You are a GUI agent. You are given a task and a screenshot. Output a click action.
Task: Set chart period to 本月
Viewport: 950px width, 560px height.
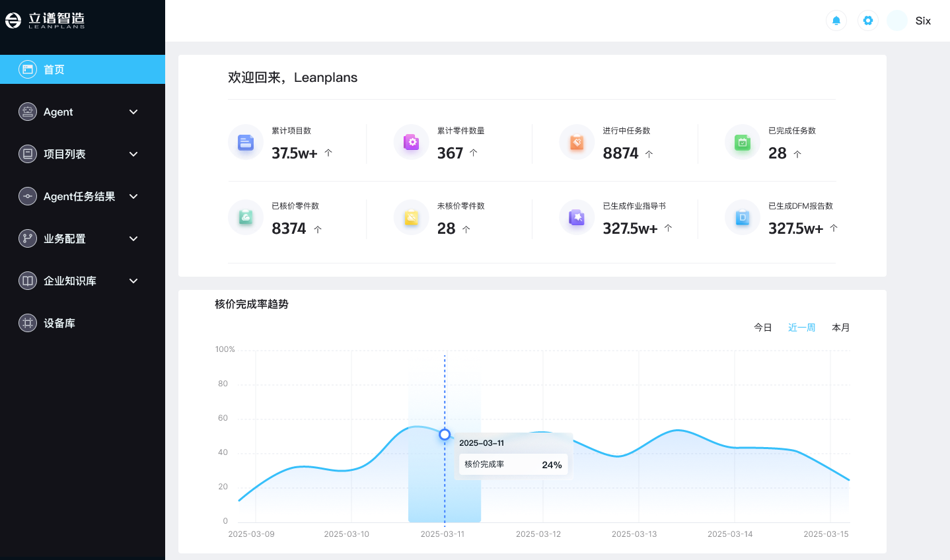(x=840, y=328)
